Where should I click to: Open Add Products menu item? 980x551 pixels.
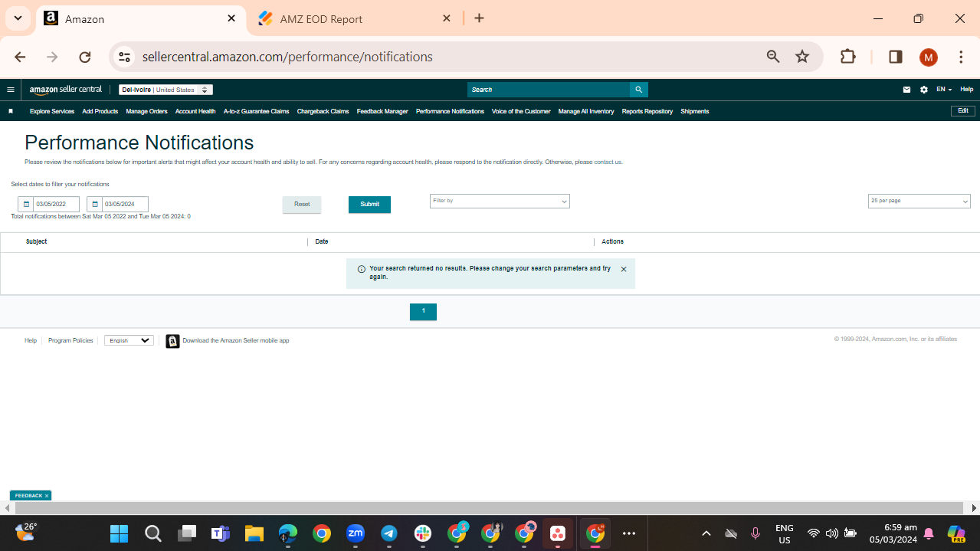100,111
